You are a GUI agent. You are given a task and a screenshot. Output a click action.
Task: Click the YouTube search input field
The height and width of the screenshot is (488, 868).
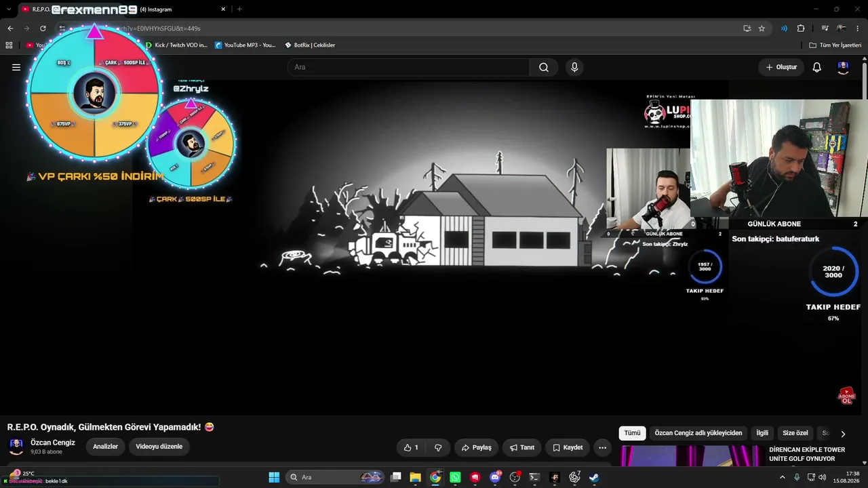coord(408,67)
